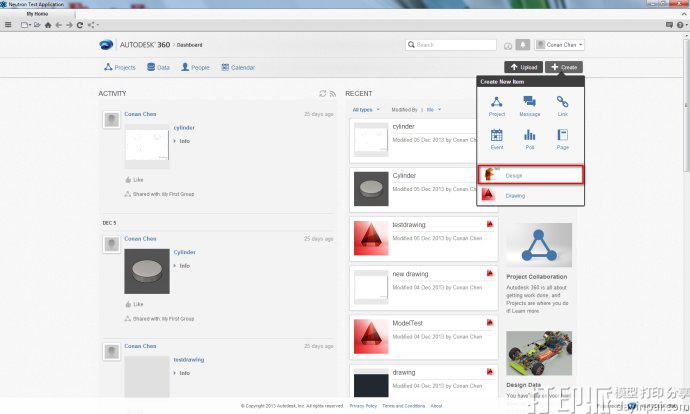Create a new Project item
690x414 pixels.
497,106
